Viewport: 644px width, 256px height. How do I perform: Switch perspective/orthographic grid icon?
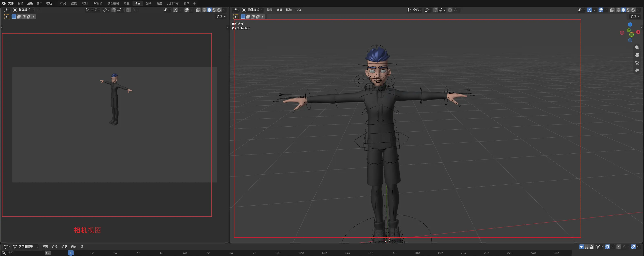637,71
